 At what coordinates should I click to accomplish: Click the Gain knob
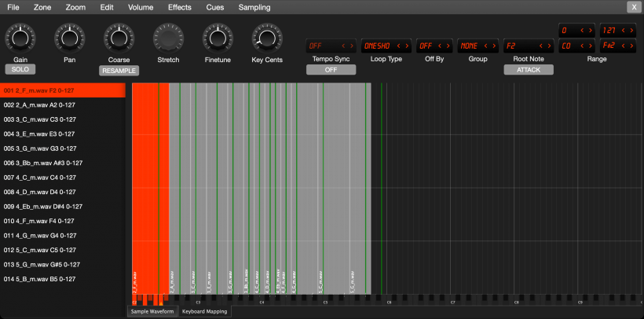pyautogui.click(x=20, y=38)
